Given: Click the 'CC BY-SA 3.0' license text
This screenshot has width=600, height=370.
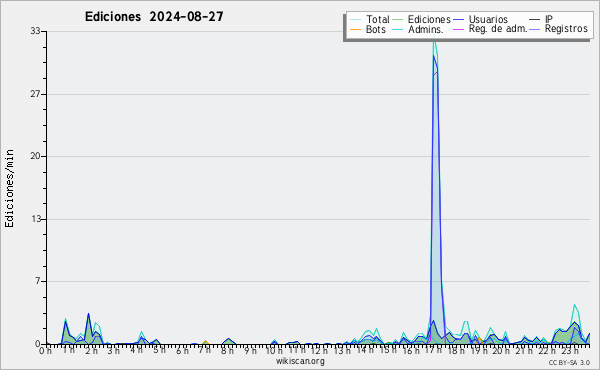Looking at the screenshot, I should (x=569, y=363).
